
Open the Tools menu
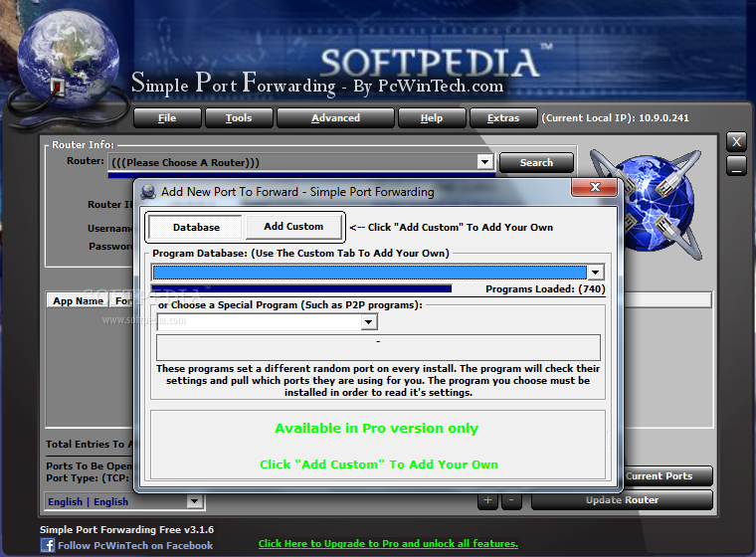239,118
